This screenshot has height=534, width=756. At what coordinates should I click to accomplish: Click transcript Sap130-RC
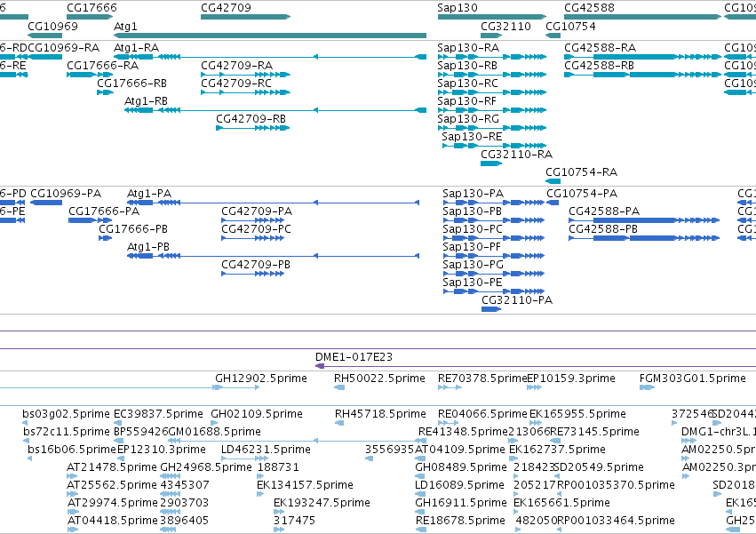[492, 92]
